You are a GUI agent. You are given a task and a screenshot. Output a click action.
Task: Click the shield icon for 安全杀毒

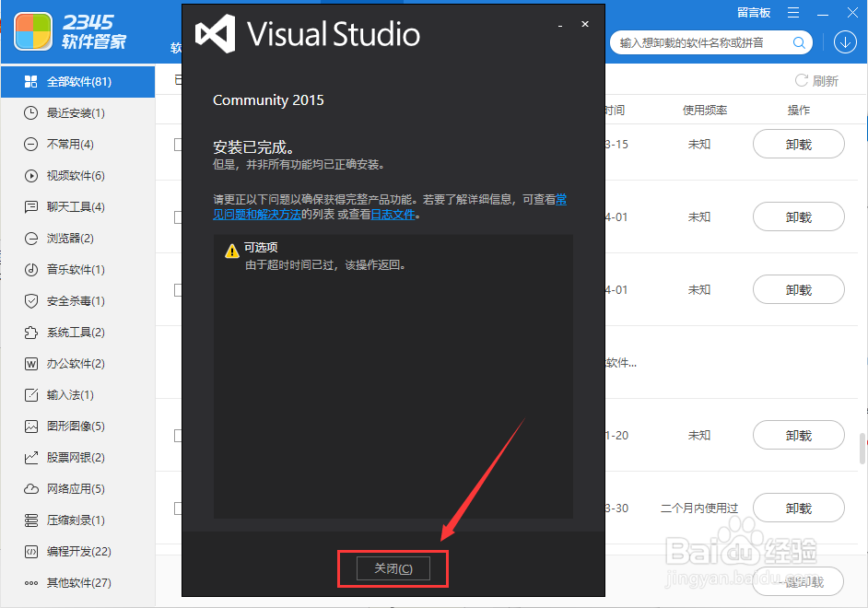coord(31,301)
